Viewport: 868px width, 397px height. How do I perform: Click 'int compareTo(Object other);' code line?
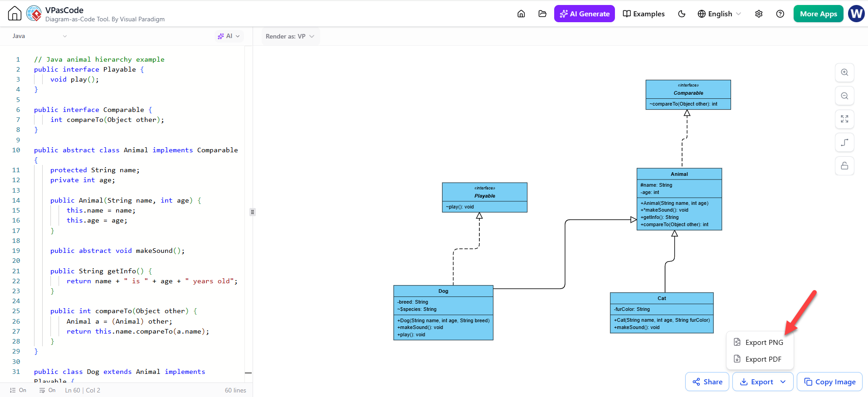107,120
